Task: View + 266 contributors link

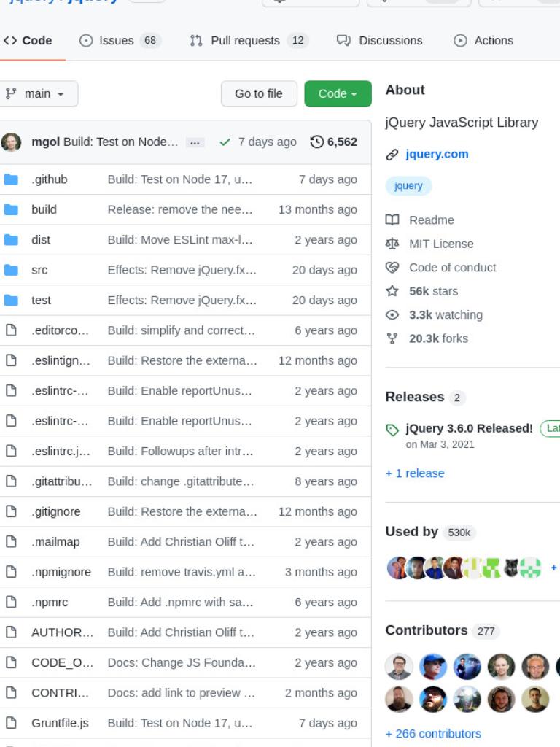Action: click(x=433, y=734)
